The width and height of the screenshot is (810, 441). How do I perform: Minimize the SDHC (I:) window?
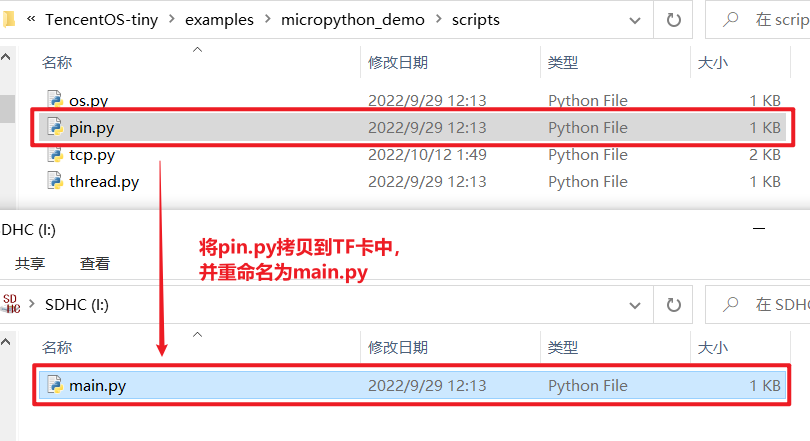click(759, 228)
